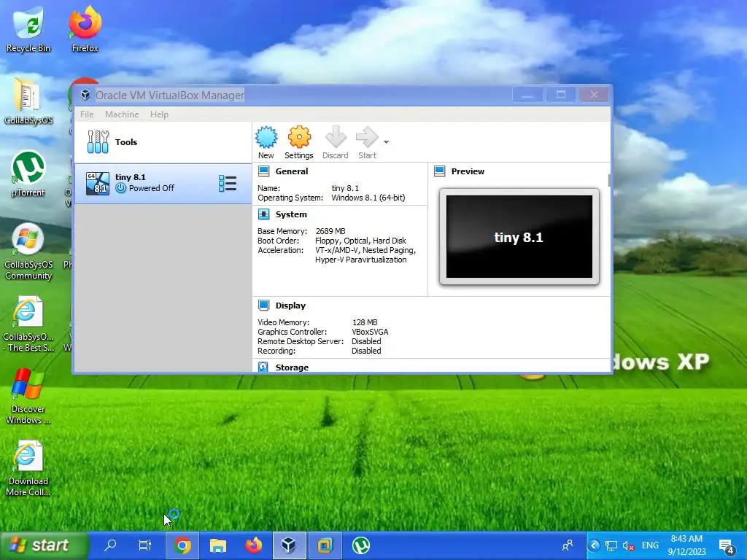
Task: Click the Operating System value Windows 8.1 (64-bit)
Action: coord(368,198)
